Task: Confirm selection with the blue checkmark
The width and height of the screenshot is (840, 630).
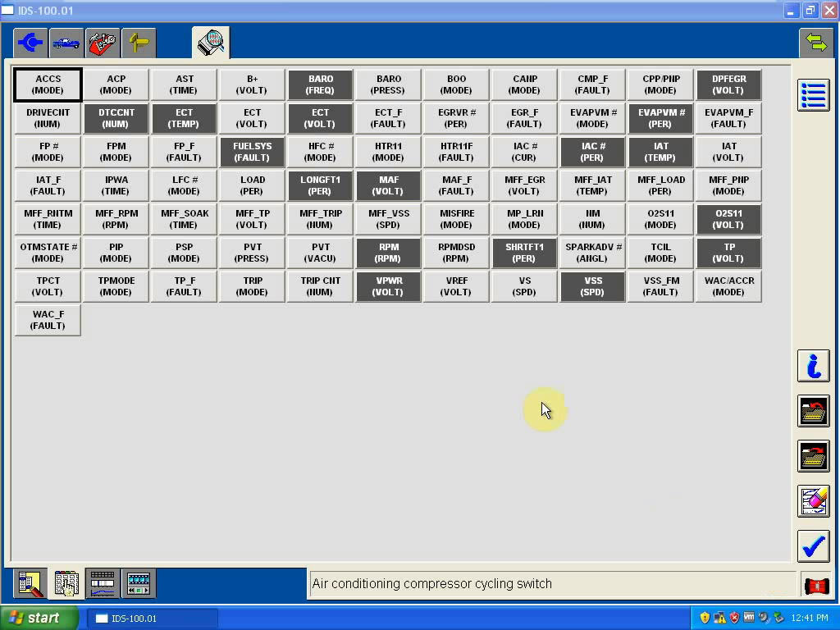Action: (x=813, y=546)
